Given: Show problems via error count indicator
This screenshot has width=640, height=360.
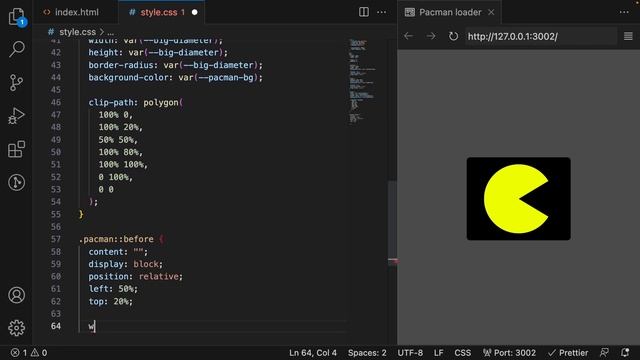Looking at the screenshot, I should pos(19,353).
